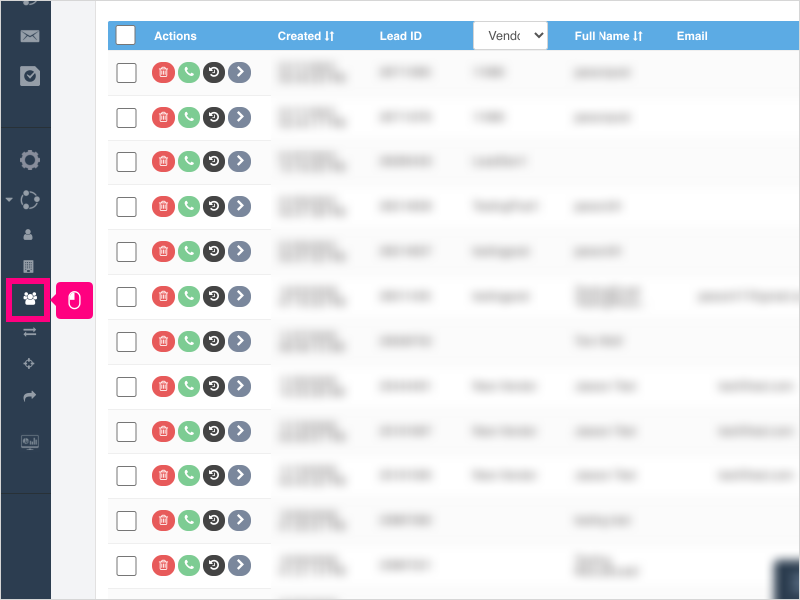Open fifth row lead with chevron arrow
800x600 pixels.
(x=239, y=252)
